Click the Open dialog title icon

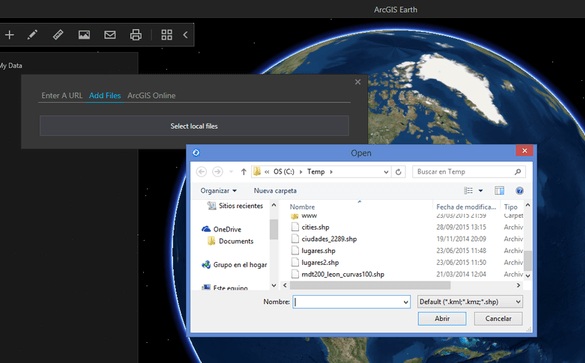pos(196,153)
